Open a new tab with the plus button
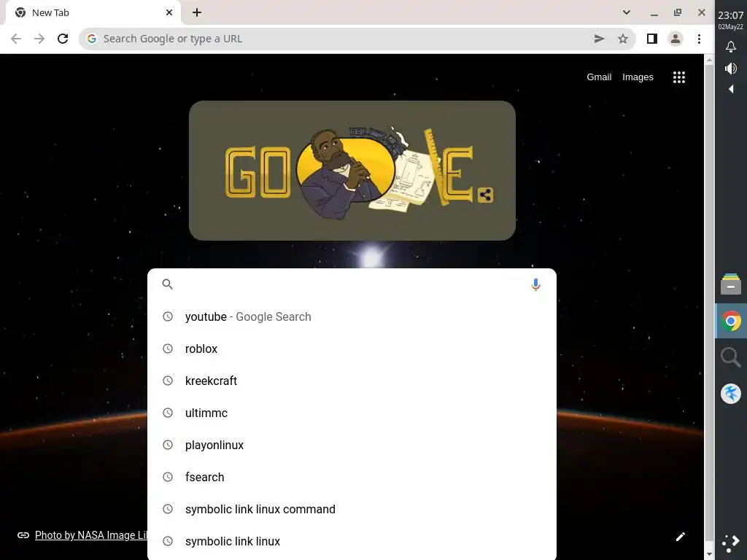This screenshot has width=747, height=560. [197, 13]
